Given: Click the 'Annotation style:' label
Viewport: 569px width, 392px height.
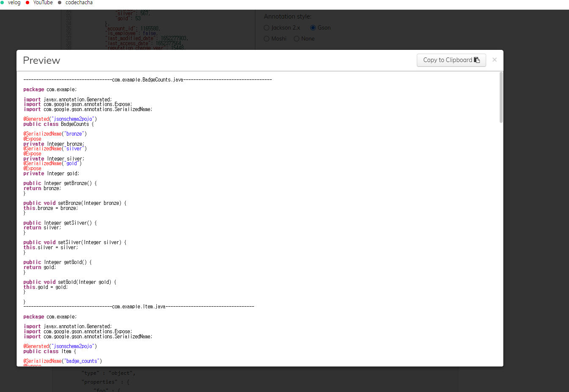Looking at the screenshot, I should point(287,16).
